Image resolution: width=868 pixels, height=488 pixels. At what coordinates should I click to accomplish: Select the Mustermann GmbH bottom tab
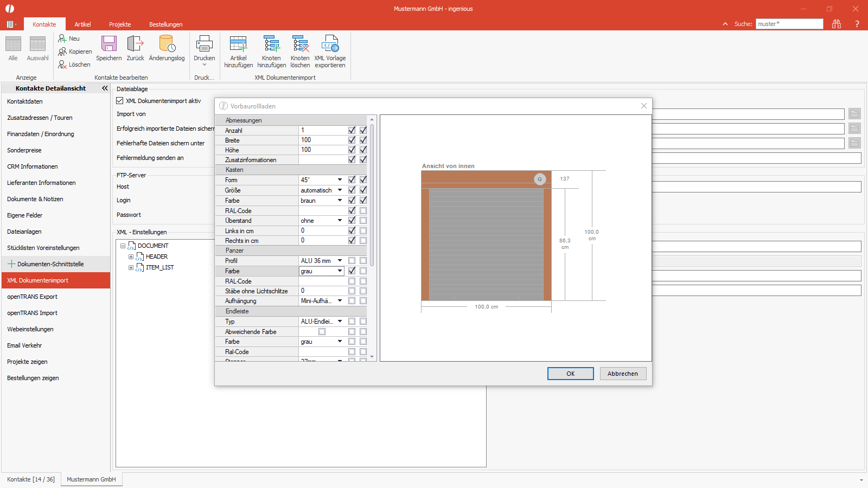click(x=91, y=479)
